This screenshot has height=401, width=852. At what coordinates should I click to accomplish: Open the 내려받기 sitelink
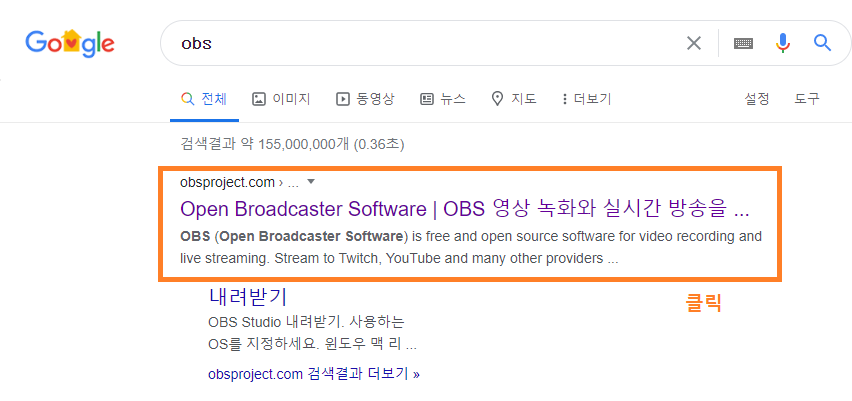[x=248, y=297]
